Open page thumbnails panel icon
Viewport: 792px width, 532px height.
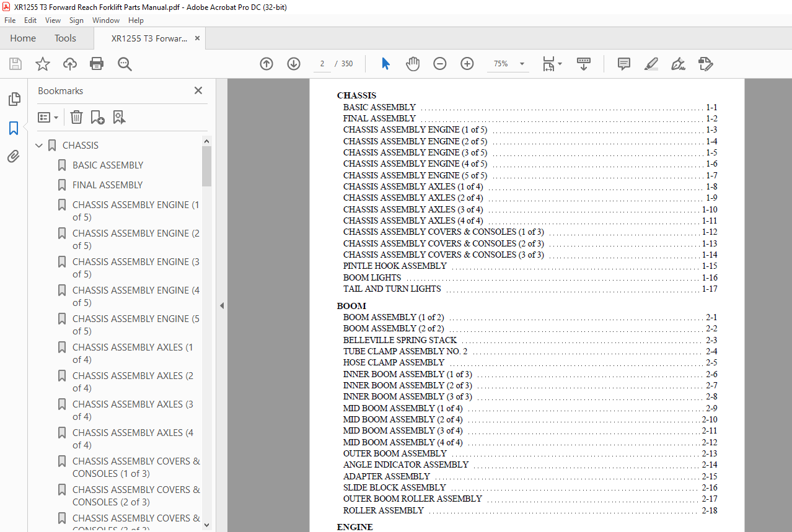click(14, 99)
